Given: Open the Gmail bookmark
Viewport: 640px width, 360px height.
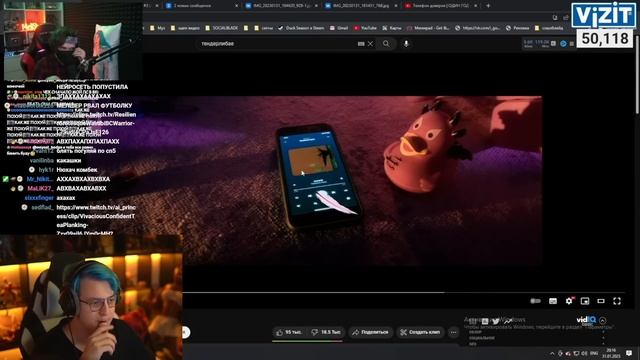Looking at the screenshot, I should click(339, 28).
